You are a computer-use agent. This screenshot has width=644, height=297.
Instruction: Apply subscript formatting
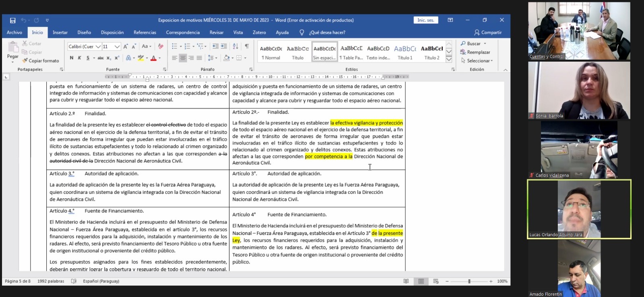click(x=109, y=58)
